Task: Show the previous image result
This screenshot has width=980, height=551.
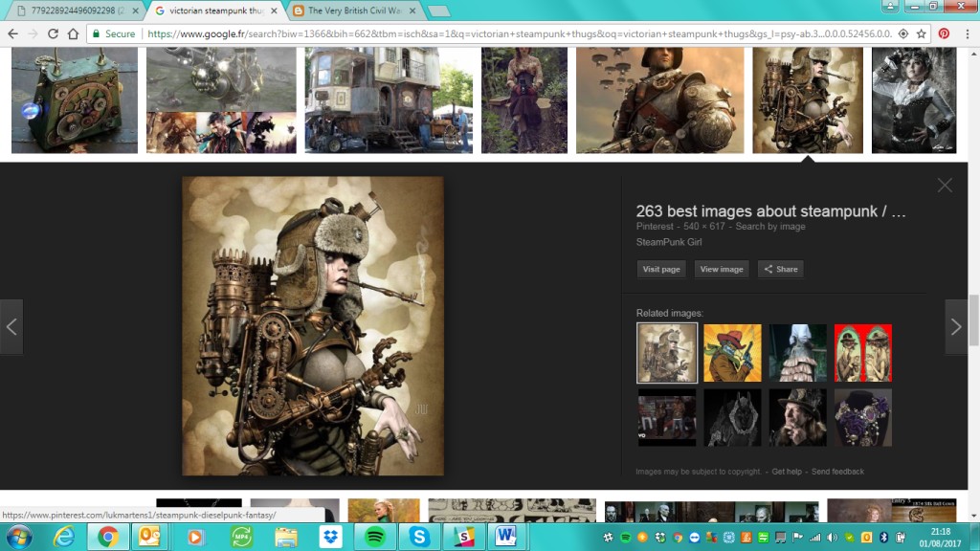Action: 11,327
